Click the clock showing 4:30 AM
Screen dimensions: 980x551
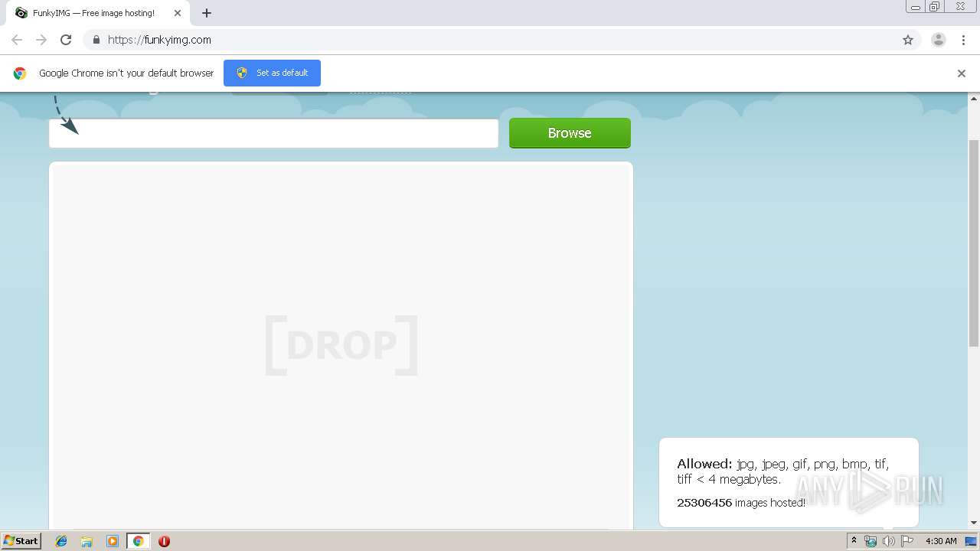[941, 541]
